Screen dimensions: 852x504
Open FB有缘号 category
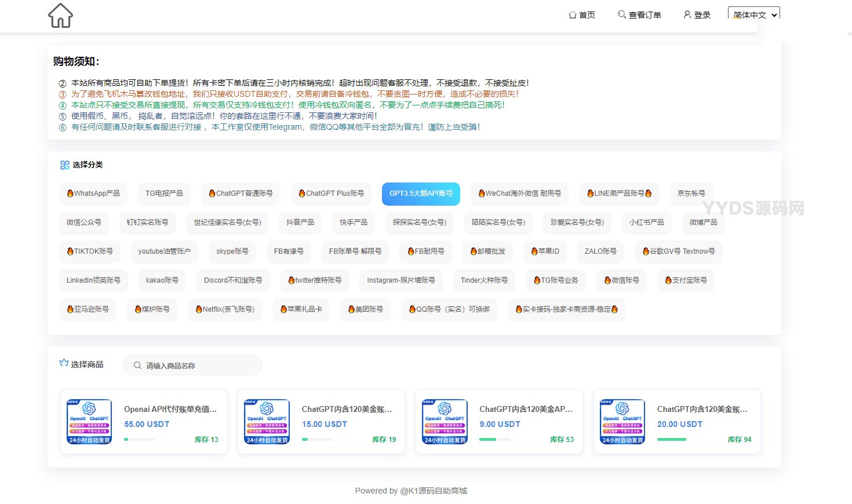[289, 251]
